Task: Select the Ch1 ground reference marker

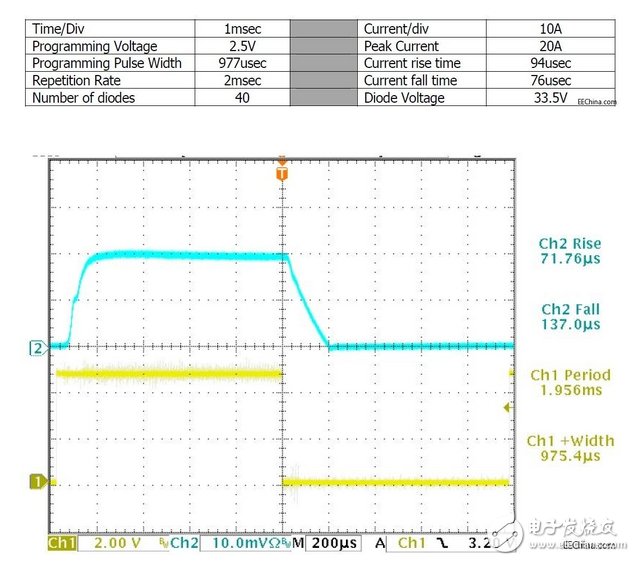Action: click(39, 482)
